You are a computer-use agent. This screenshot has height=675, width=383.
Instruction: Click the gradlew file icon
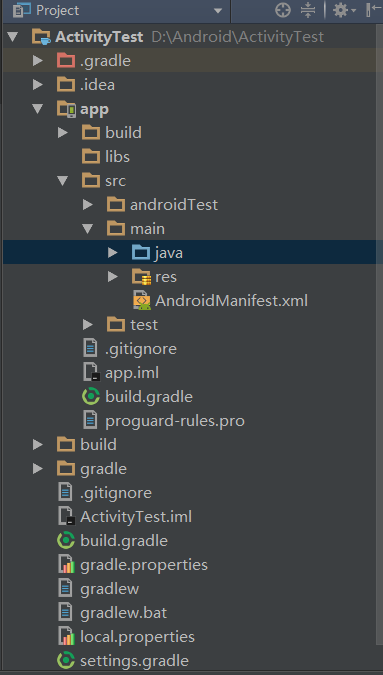(65, 588)
